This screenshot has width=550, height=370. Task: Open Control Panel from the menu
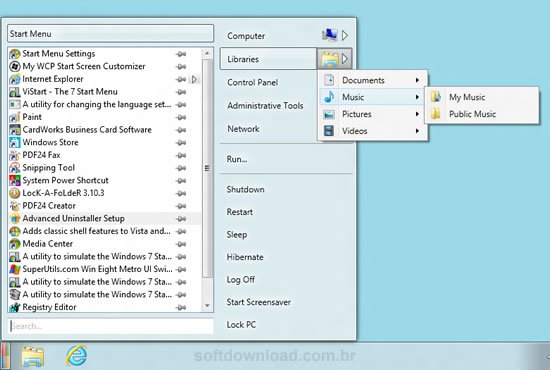tap(253, 82)
